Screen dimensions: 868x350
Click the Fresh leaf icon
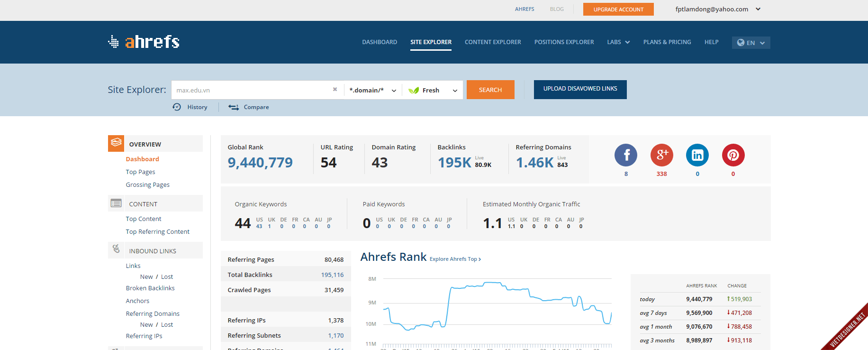414,90
